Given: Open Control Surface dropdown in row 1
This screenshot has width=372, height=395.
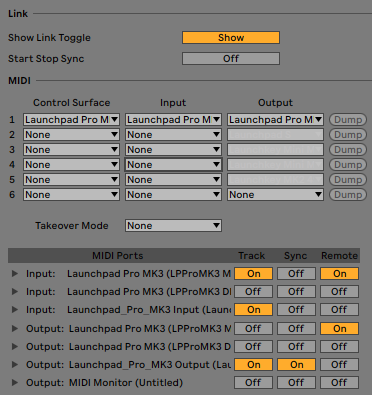Looking at the screenshot, I should pos(71,120).
